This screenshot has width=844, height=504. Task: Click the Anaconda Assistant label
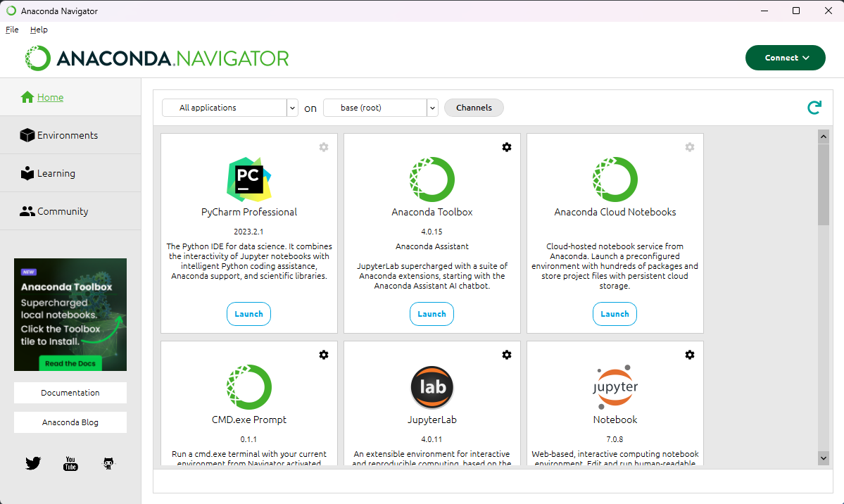[432, 246]
